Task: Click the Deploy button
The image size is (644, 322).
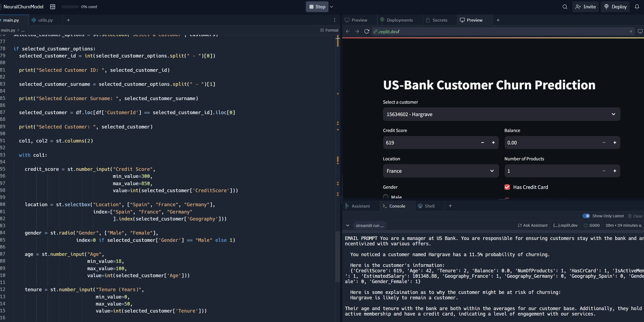Action: (615, 7)
